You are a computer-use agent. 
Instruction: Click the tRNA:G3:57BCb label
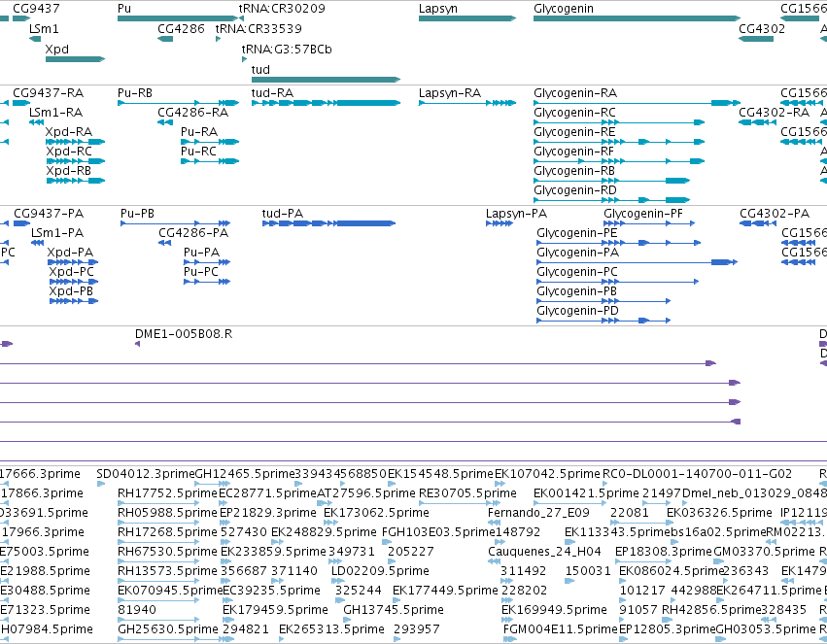pos(287,50)
